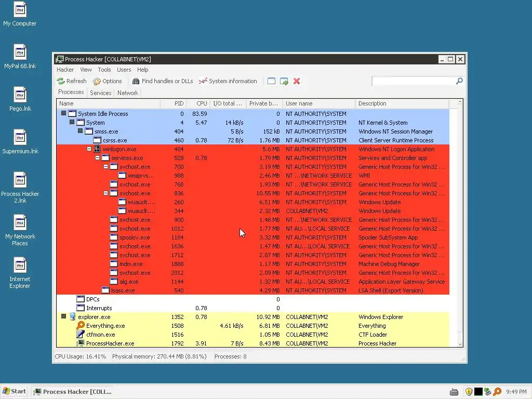Select the spoolsv.exe process row
This screenshot has height=399, width=532.
(x=253, y=237)
